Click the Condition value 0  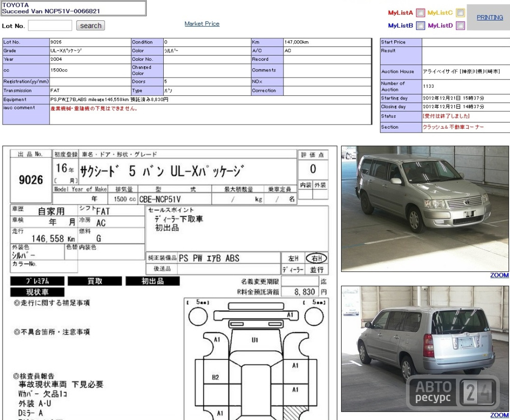coord(166,42)
